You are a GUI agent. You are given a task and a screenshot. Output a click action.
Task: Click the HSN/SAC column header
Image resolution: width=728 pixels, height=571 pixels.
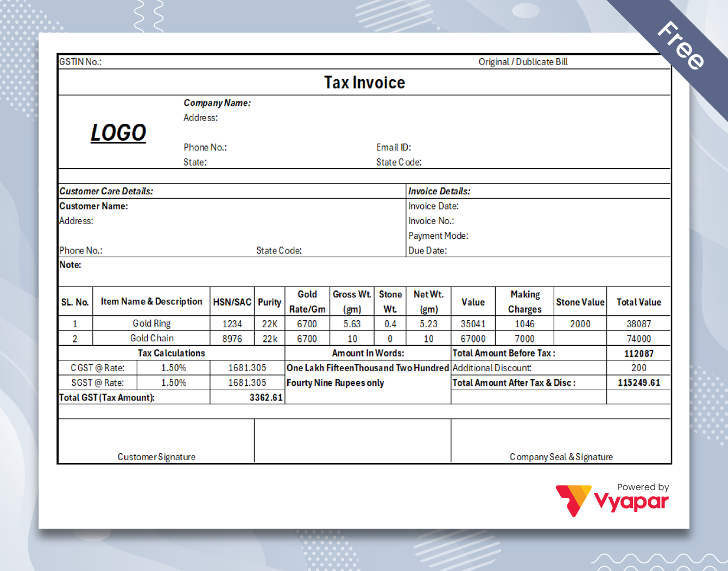(x=232, y=302)
